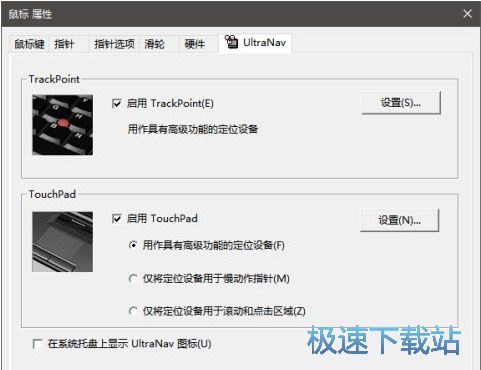This screenshot has width=481, height=370.
Task: Close the 鼠标 属性 dialog
Action: click(x=467, y=14)
